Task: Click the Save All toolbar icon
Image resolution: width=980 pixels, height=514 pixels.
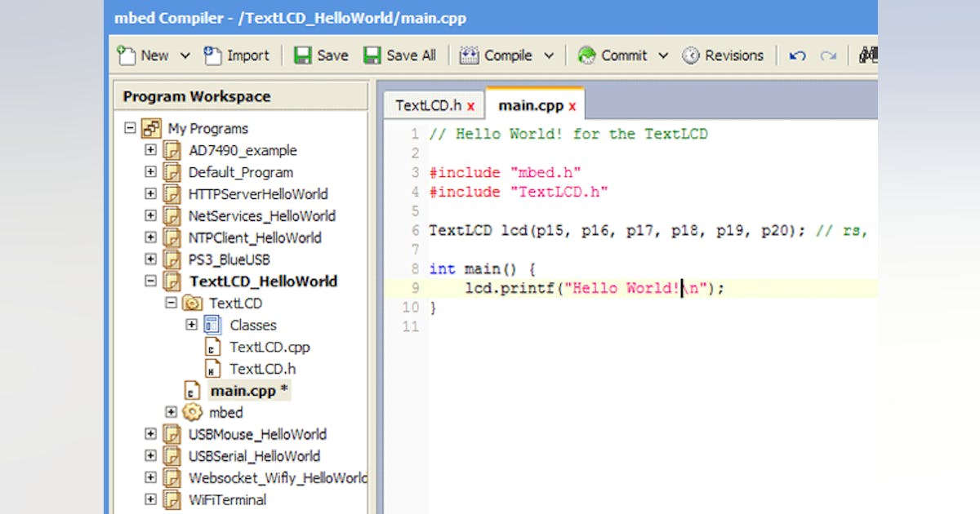Action: [x=370, y=55]
